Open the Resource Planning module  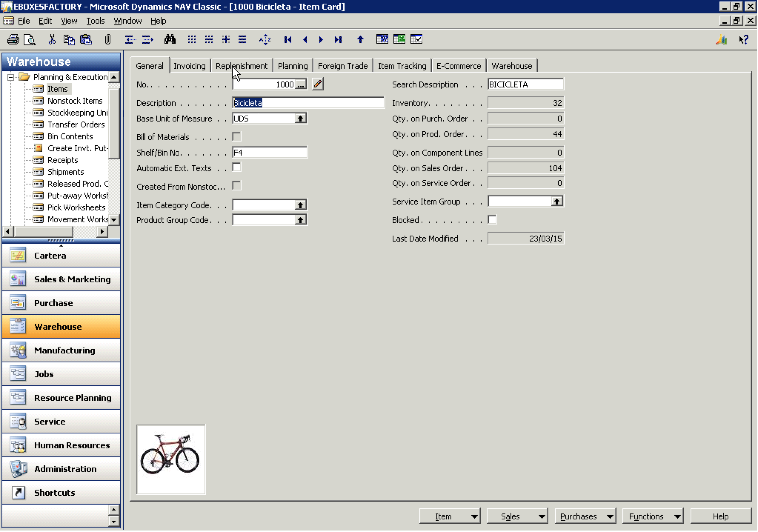pyautogui.click(x=61, y=398)
